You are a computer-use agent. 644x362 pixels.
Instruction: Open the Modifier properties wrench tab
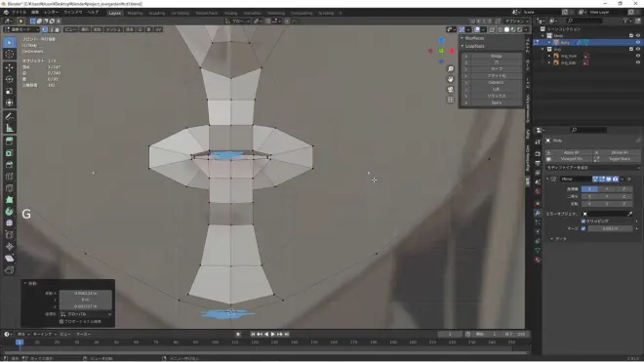click(538, 213)
